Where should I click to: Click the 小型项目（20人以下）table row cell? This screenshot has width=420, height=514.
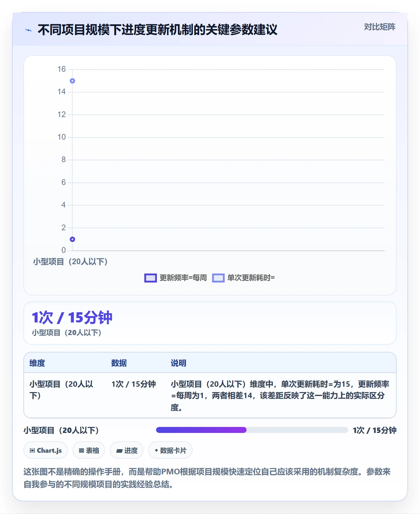61,390
